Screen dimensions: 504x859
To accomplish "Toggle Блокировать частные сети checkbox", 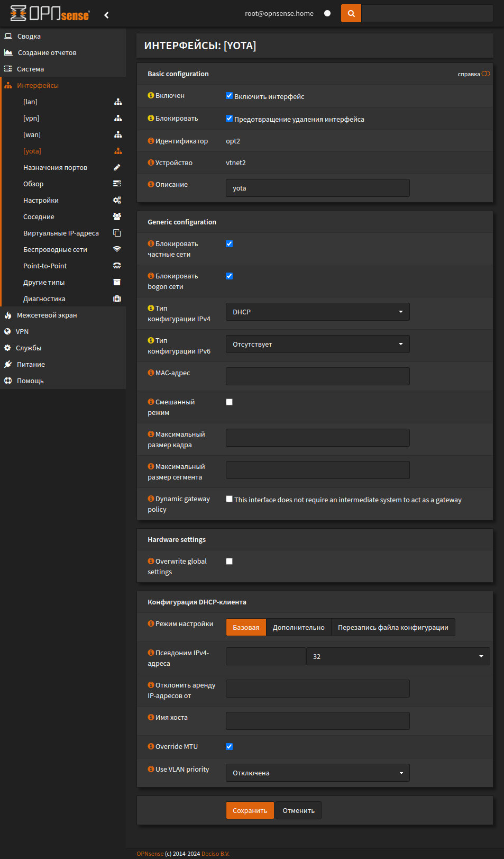I will coord(229,243).
